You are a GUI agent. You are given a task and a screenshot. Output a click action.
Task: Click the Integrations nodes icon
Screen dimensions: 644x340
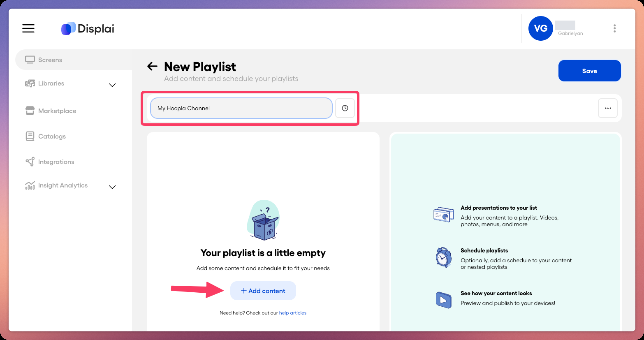pyautogui.click(x=30, y=162)
